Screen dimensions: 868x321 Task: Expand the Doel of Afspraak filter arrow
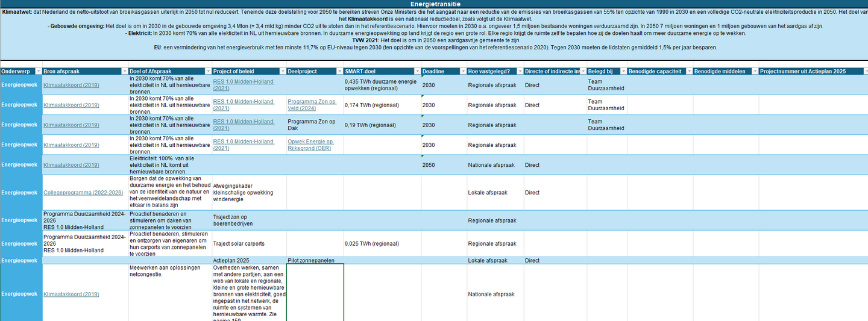(x=207, y=71)
